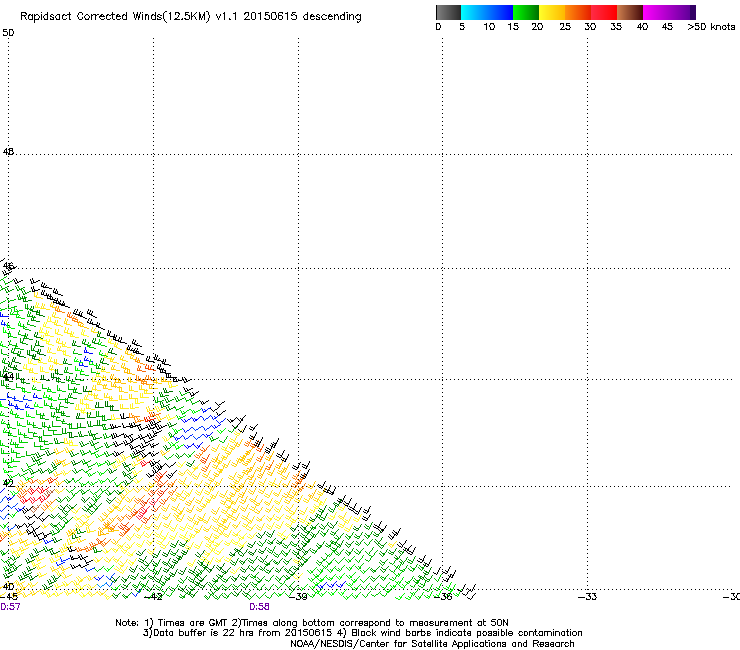Click the 'Times are GMT' note line
740x650 pixels.
[x=312, y=623]
